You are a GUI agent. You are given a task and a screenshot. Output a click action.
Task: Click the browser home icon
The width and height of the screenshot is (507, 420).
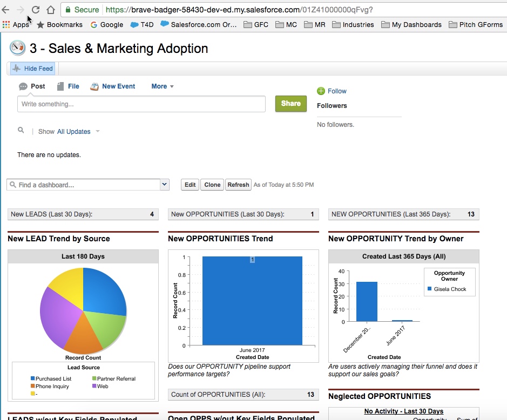point(51,10)
